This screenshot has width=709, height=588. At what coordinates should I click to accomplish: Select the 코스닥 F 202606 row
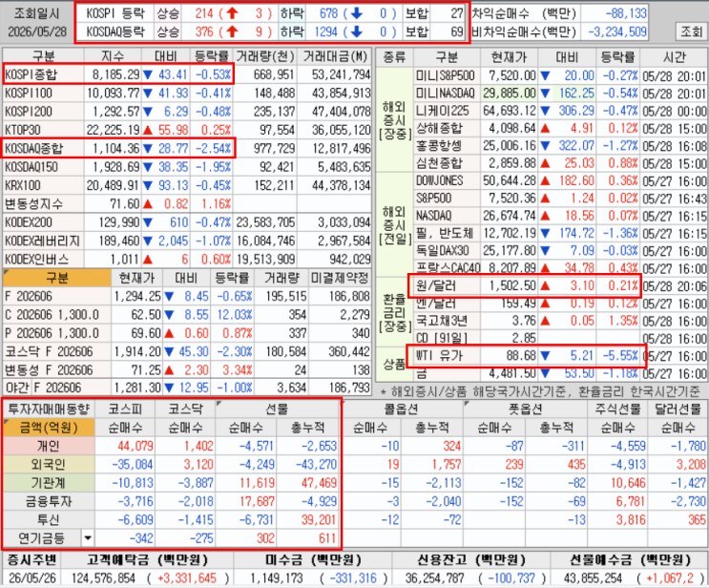(x=49, y=351)
